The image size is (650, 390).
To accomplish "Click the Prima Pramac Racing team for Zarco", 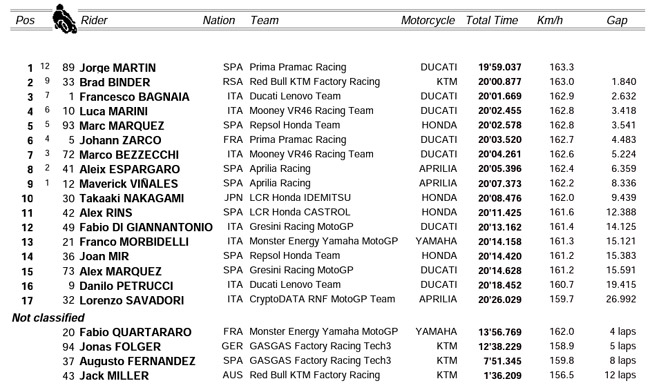I will (298, 140).
